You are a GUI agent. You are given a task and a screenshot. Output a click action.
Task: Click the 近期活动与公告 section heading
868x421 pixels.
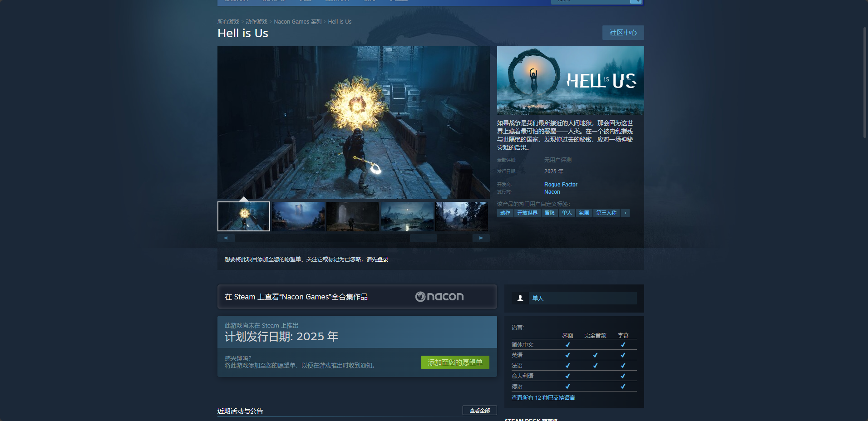[x=240, y=411]
